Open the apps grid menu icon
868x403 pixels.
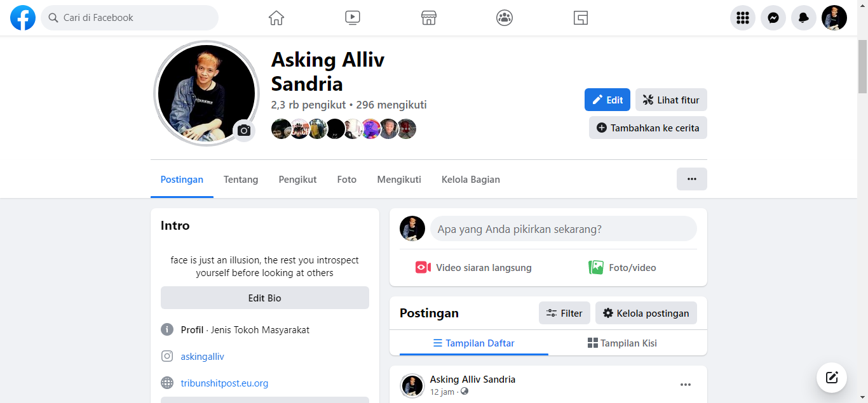743,18
